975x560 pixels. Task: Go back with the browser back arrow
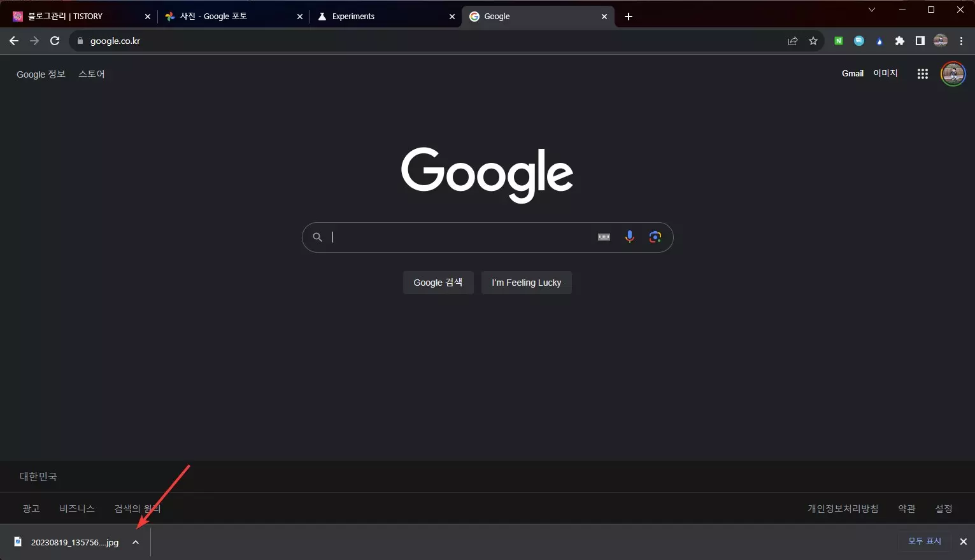point(14,41)
